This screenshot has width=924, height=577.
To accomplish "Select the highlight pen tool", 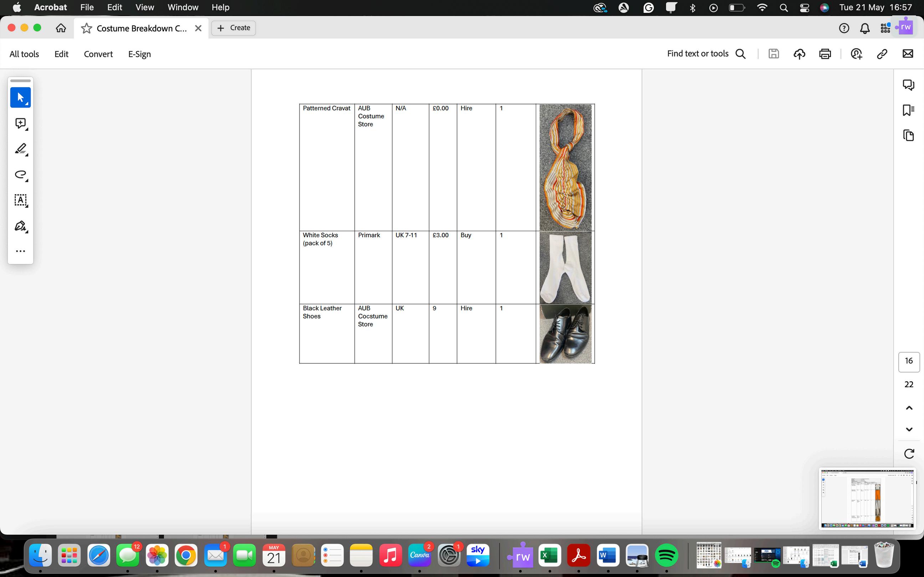I will point(20,149).
